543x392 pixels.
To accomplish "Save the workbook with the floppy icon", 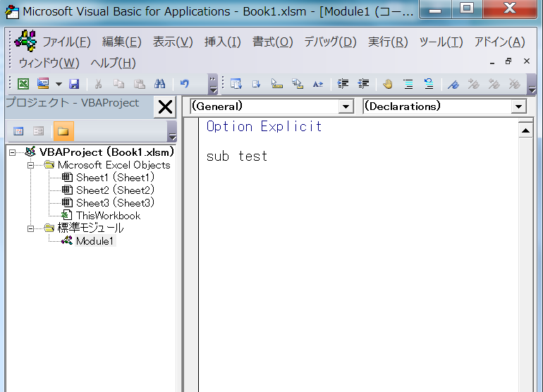I will (x=74, y=84).
